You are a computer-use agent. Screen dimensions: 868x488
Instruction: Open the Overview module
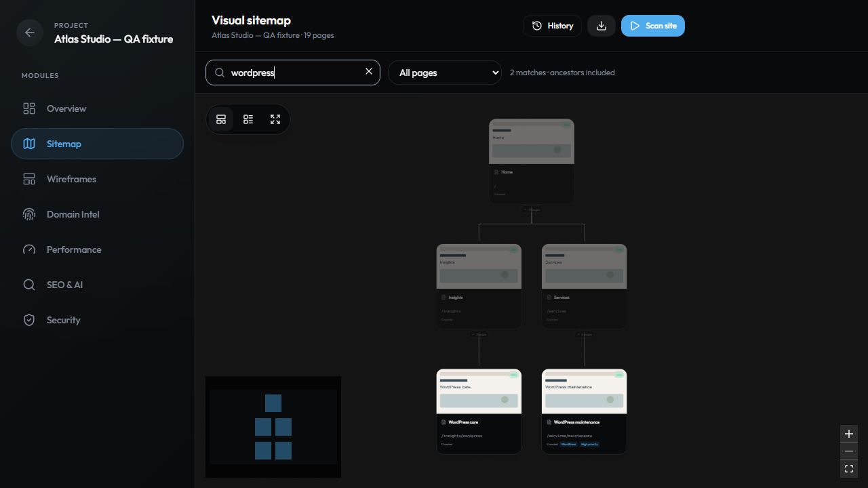(97, 108)
